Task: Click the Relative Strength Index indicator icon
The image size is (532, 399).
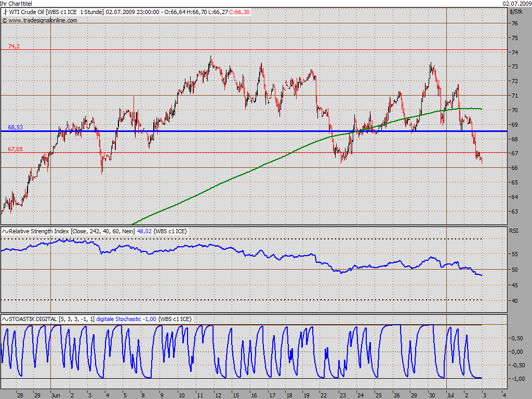Action: [5, 231]
